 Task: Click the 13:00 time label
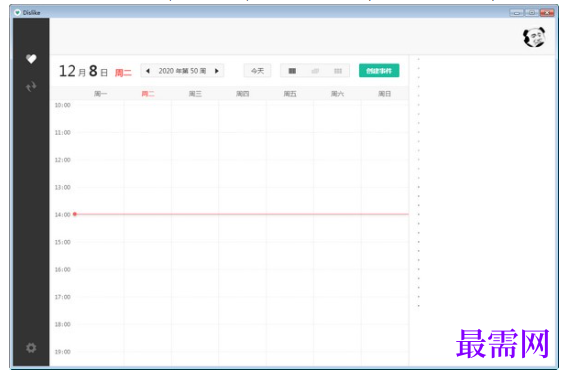point(62,187)
